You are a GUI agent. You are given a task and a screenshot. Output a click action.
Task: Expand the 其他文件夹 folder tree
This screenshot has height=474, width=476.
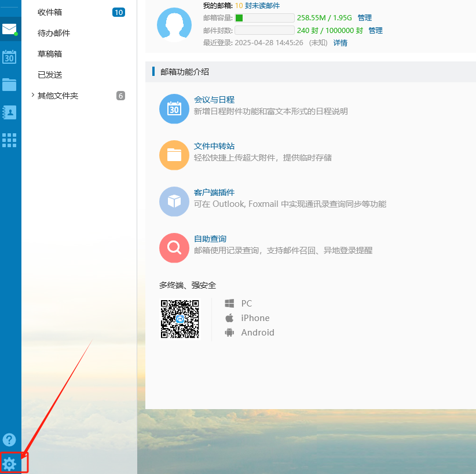pos(32,96)
